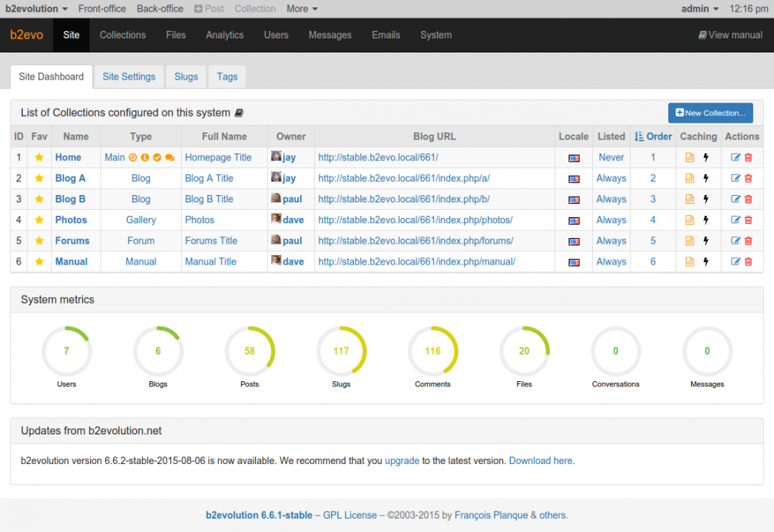Open the Analytics menu item
This screenshot has width=774, height=532.
225,35
